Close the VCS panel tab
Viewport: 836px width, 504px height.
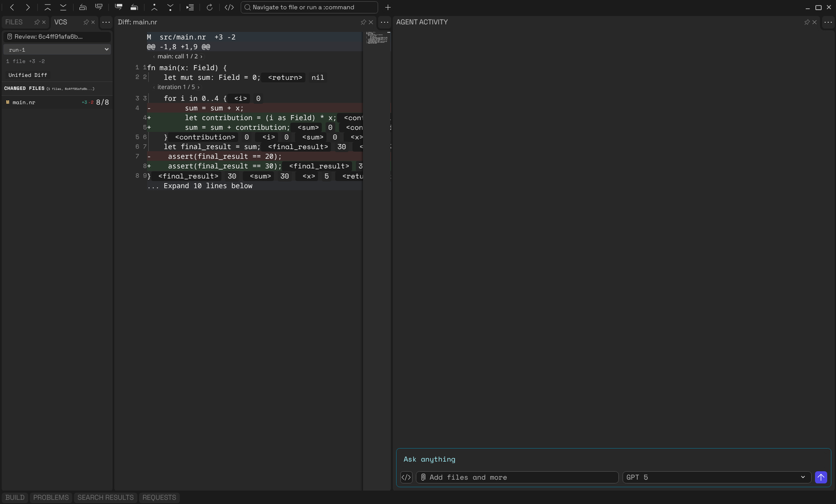[x=93, y=22]
